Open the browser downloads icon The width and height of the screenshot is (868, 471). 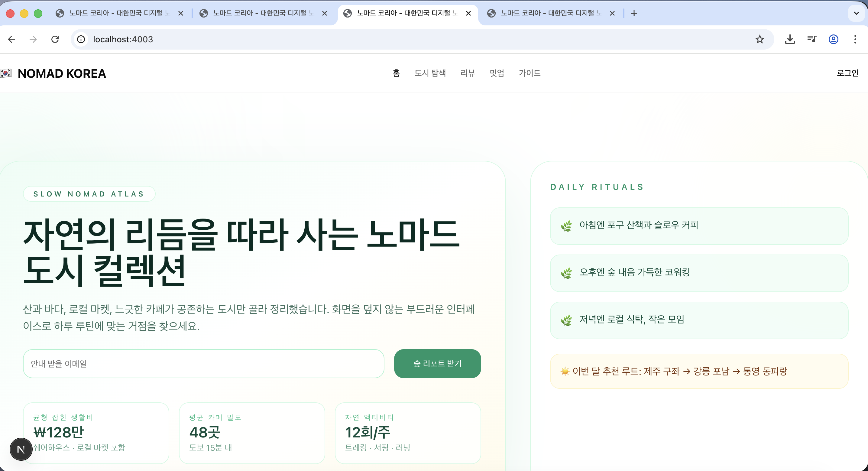[790, 39]
